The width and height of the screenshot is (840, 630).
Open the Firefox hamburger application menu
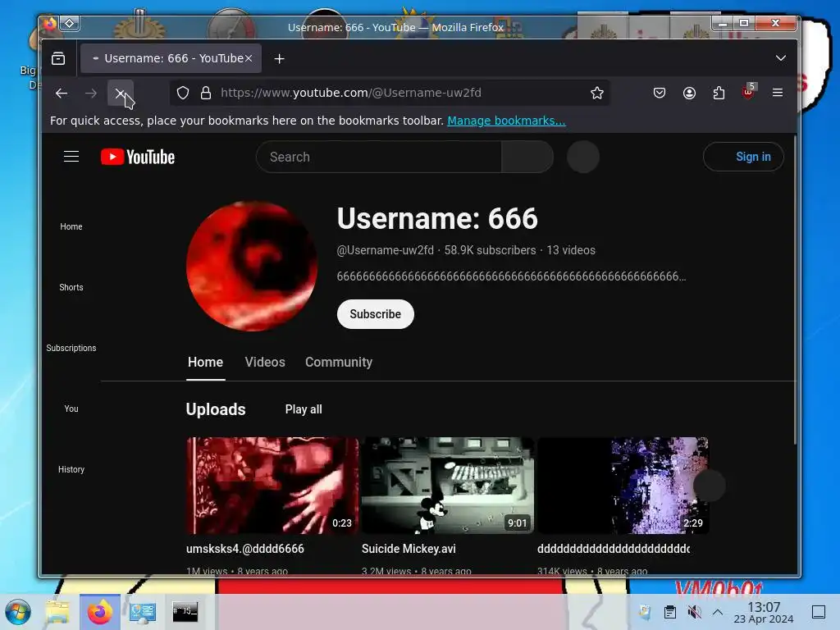[778, 93]
